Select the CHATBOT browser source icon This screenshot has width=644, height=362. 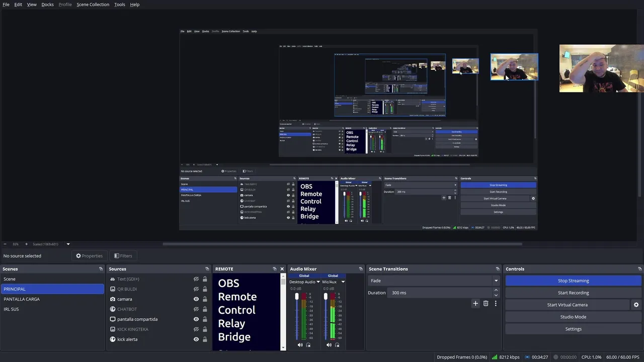113,309
